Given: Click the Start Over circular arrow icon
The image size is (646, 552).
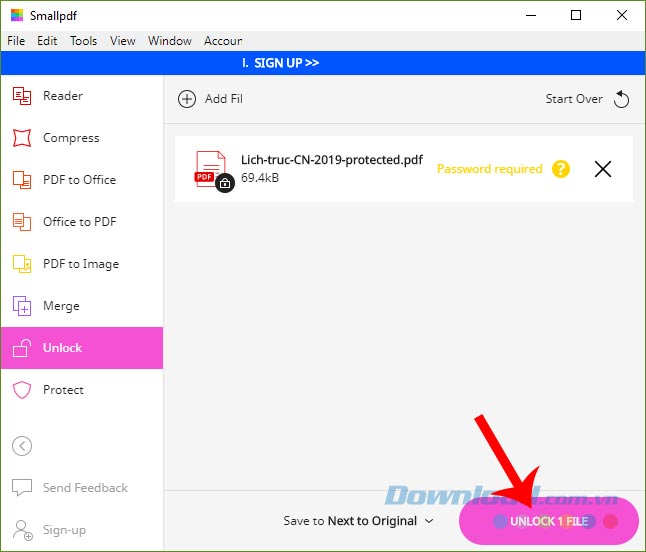Looking at the screenshot, I should click(x=621, y=99).
